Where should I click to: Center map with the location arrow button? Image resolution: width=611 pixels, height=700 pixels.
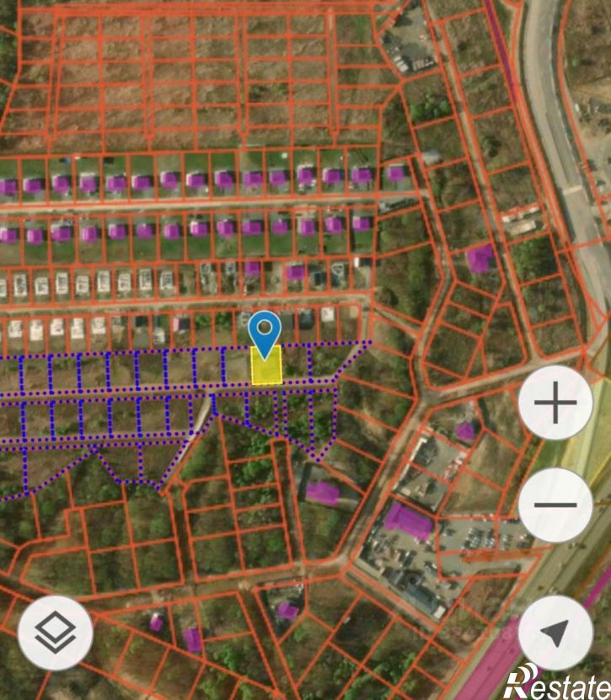(x=555, y=633)
